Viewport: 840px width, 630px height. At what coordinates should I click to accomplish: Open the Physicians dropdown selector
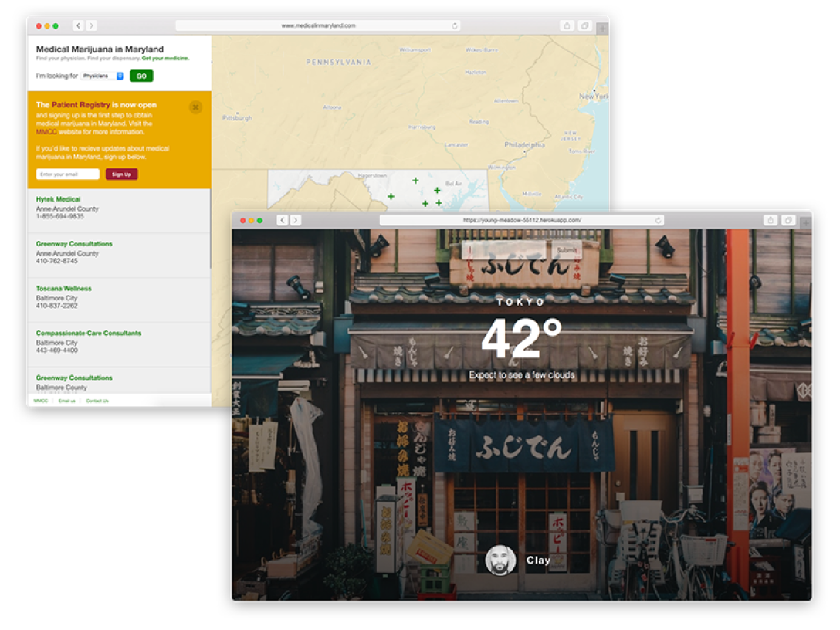pos(103,76)
